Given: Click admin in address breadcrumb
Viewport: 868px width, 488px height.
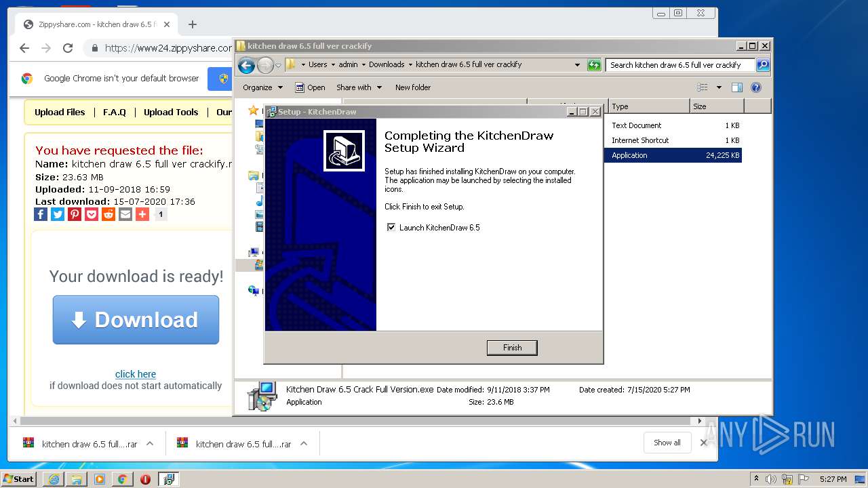Looking at the screenshot, I should 348,64.
